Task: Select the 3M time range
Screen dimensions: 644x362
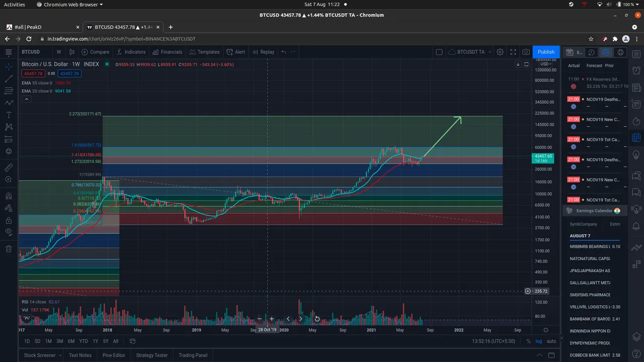Action: point(59,341)
